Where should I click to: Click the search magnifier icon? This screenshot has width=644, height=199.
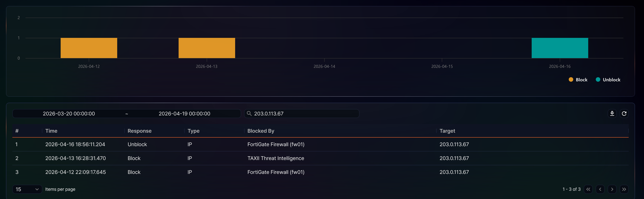pyautogui.click(x=249, y=113)
